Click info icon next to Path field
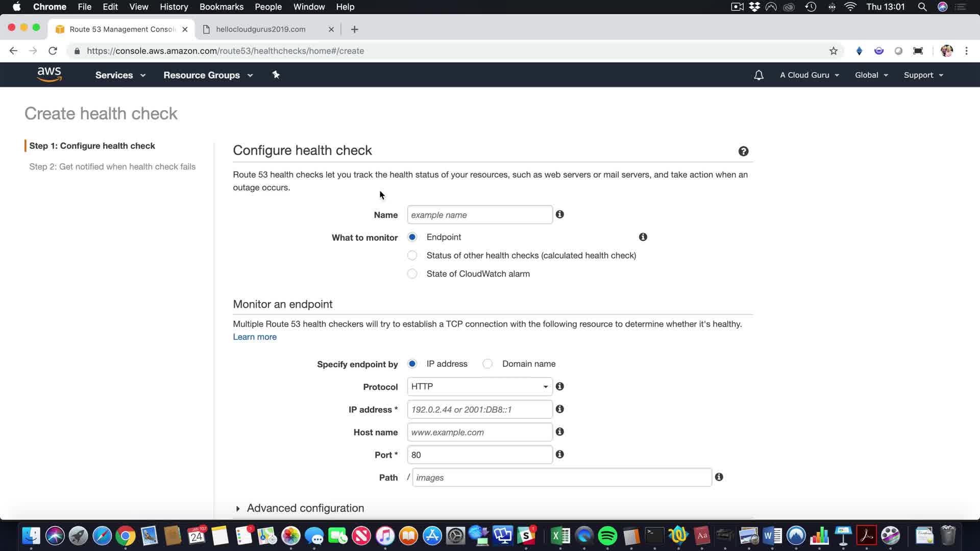 pyautogui.click(x=719, y=477)
